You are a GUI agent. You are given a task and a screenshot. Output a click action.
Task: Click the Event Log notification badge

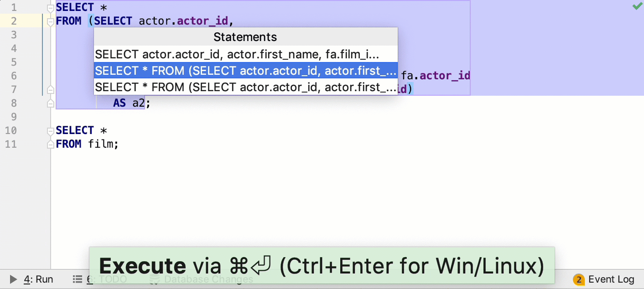(x=579, y=279)
